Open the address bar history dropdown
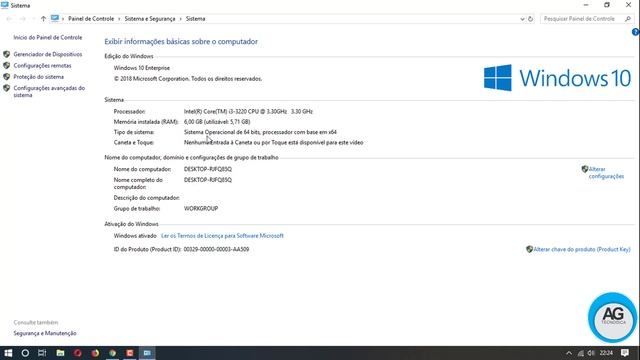Image resolution: width=640 pixels, height=360 pixels. [x=522, y=19]
